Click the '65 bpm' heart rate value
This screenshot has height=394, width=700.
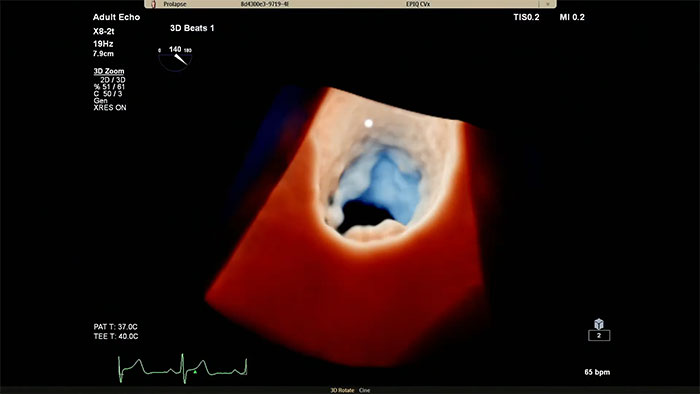pyautogui.click(x=597, y=372)
